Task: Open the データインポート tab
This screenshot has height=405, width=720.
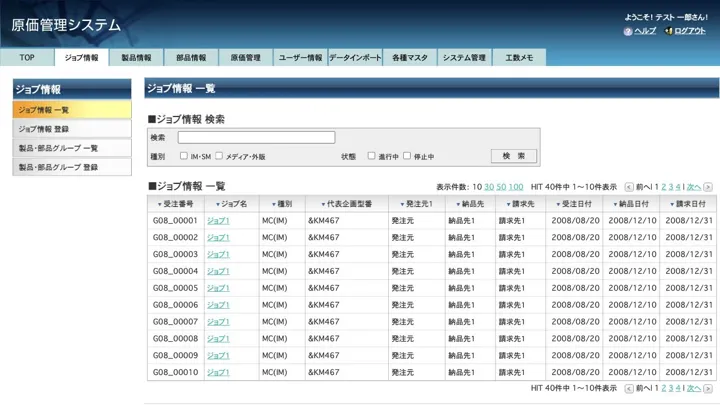Action: (x=355, y=57)
